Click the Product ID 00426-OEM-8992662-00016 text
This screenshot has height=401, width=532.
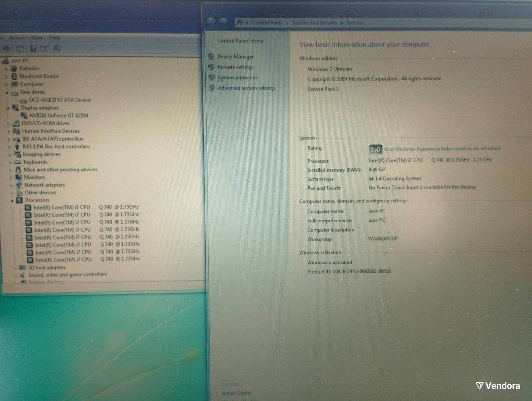click(x=349, y=271)
